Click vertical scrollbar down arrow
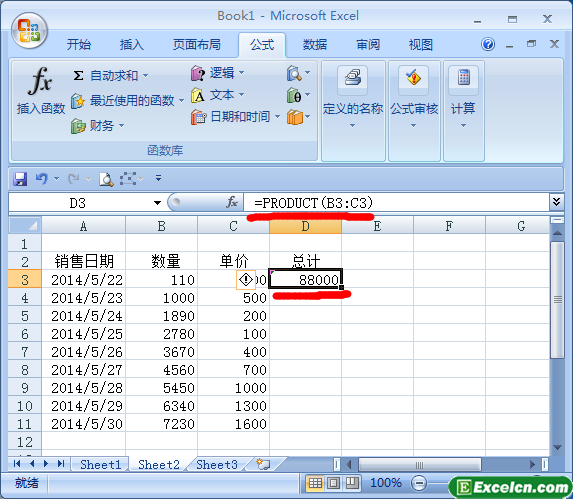Screen dimensions: 573x499 click(557, 447)
